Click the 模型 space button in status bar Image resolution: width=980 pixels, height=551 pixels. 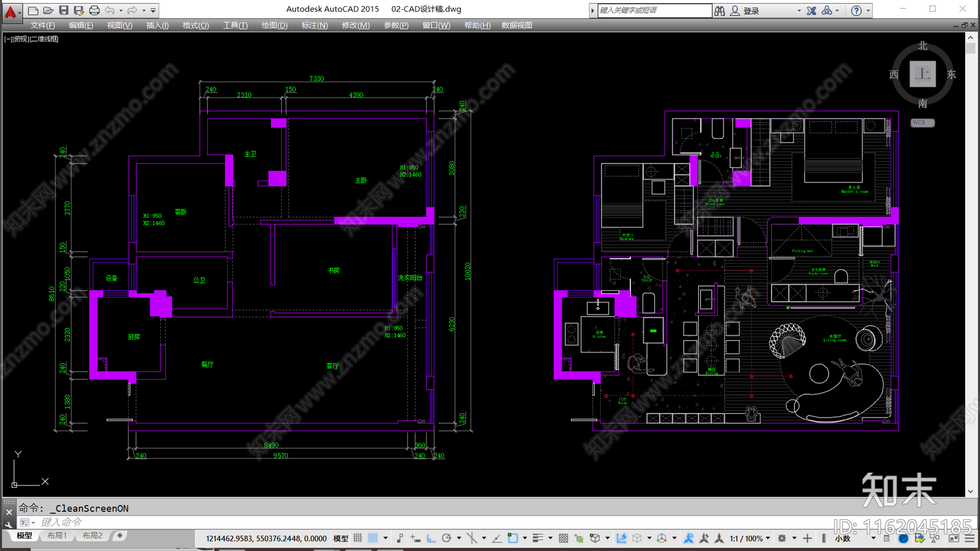click(x=341, y=538)
